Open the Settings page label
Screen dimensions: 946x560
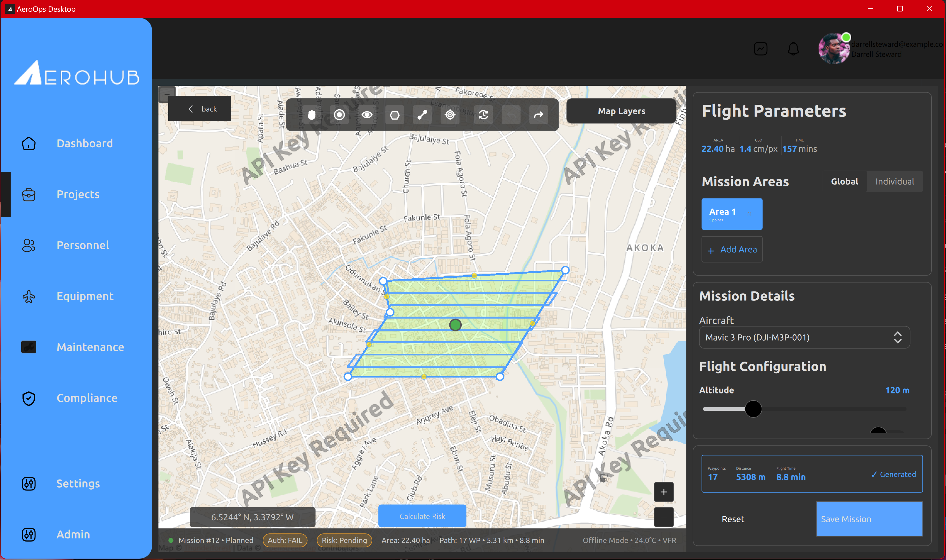78,483
